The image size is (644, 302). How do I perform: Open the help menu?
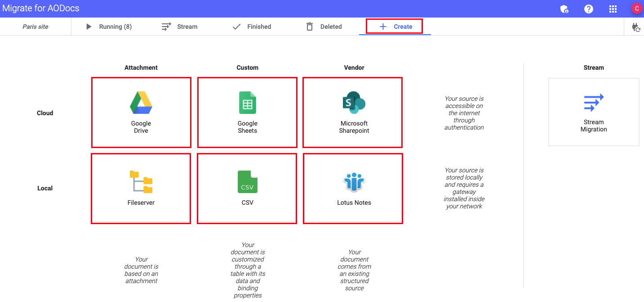[588, 9]
